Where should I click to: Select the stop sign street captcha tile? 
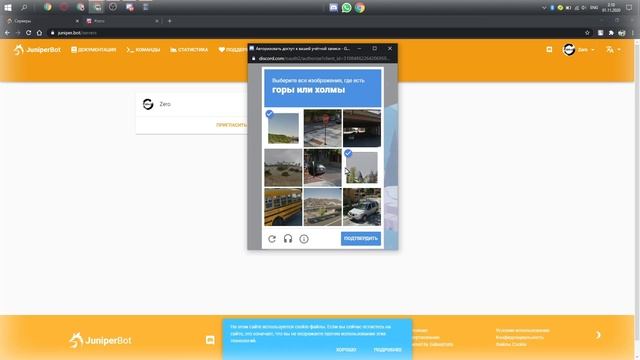tap(322, 128)
